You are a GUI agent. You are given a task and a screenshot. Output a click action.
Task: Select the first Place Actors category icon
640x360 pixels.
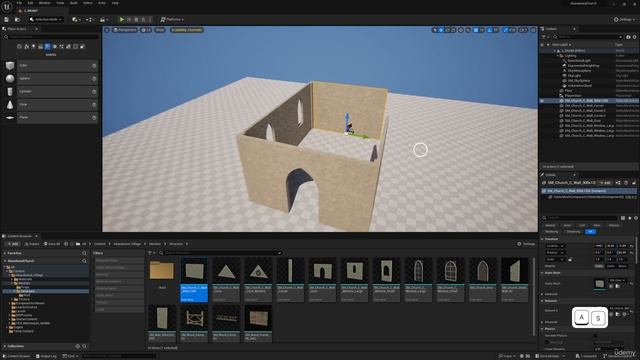pos(19,47)
